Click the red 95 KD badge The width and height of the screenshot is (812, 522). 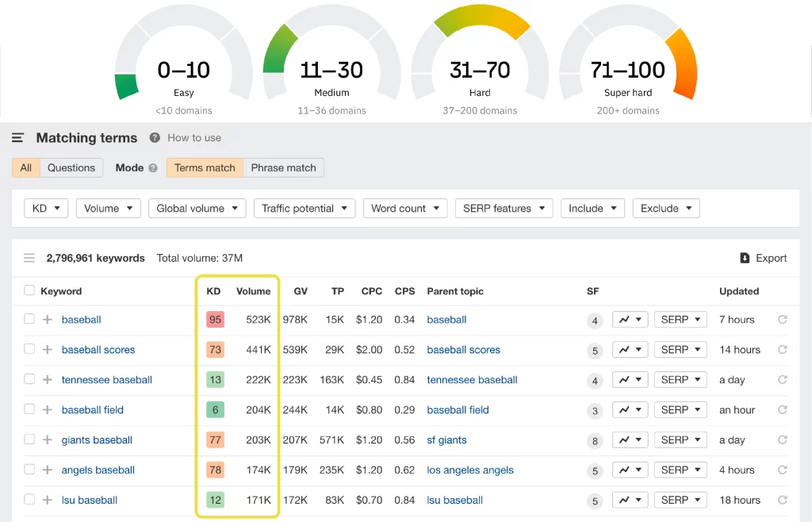(x=216, y=320)
